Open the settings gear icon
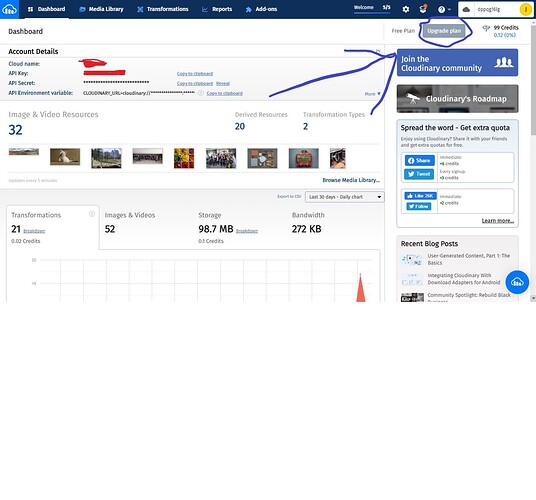 406,10
